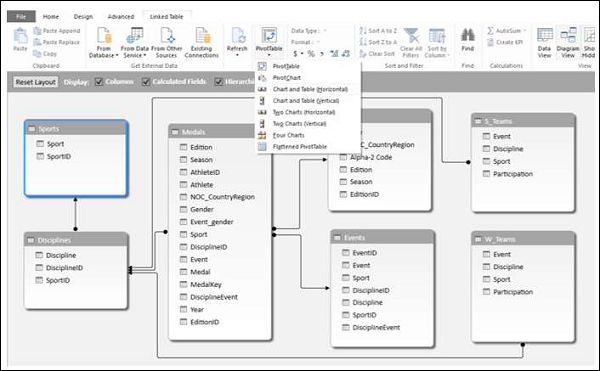This screenshot has height=371, width=600.
Task: Expand the PivotTable dropdown arrow
Action: [269, 55]
